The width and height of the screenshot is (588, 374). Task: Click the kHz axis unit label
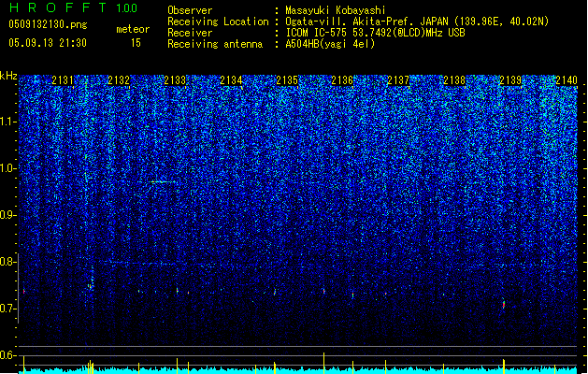[8, 76]
